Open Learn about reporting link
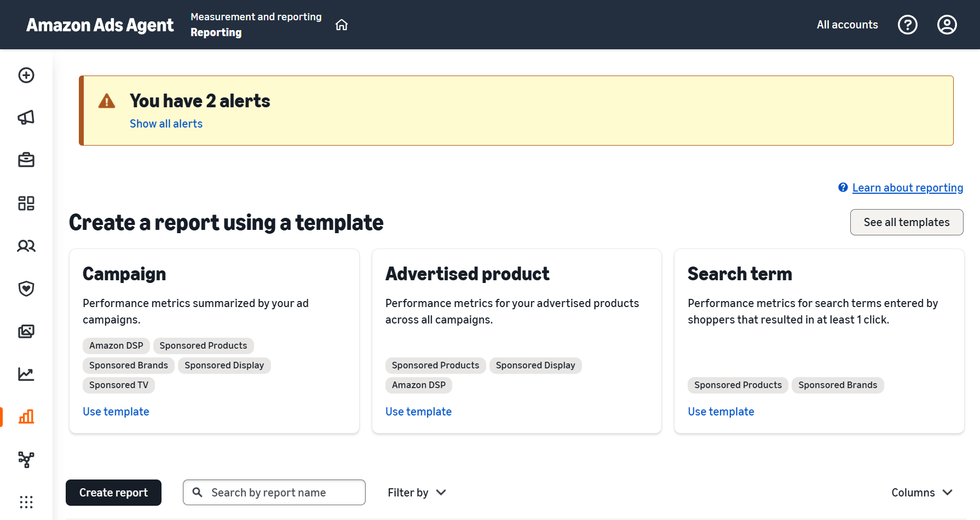 pos(908,188)
